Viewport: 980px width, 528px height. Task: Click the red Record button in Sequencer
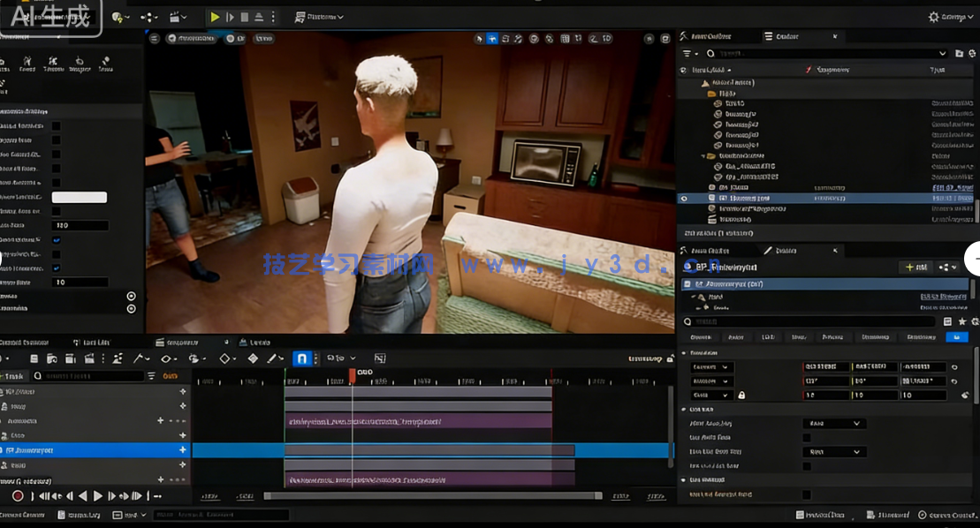[x=18, y=496]
